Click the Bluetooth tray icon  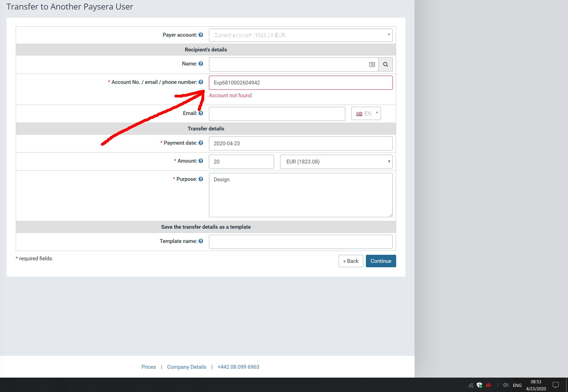tap(497, 385)
